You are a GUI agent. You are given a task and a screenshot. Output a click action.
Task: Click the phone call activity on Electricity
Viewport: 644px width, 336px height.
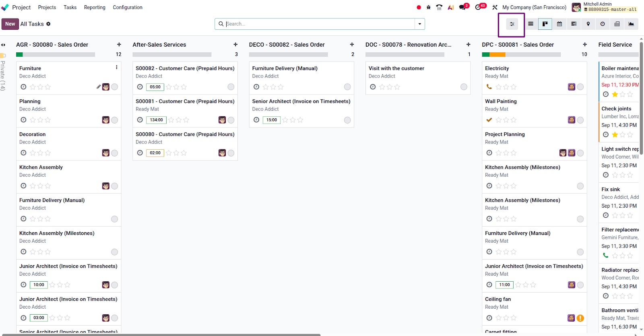click(x=489, y=87)
